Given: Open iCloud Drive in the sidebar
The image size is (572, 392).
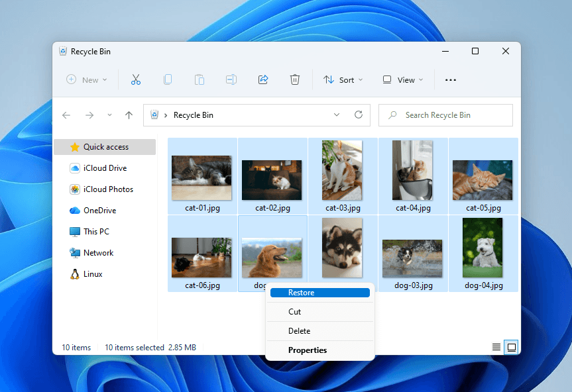Looking at the screenshot, I should [105, 168].
